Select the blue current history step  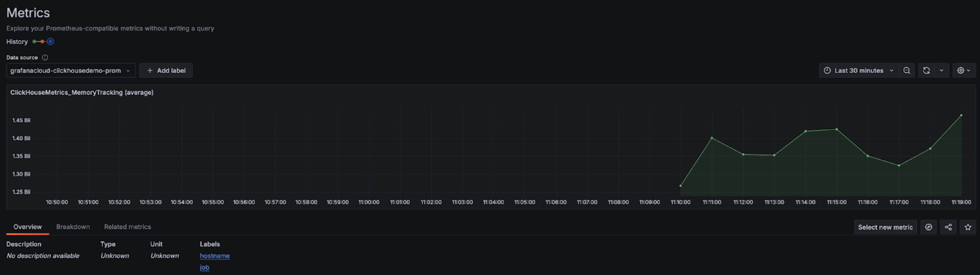point(50,42)
